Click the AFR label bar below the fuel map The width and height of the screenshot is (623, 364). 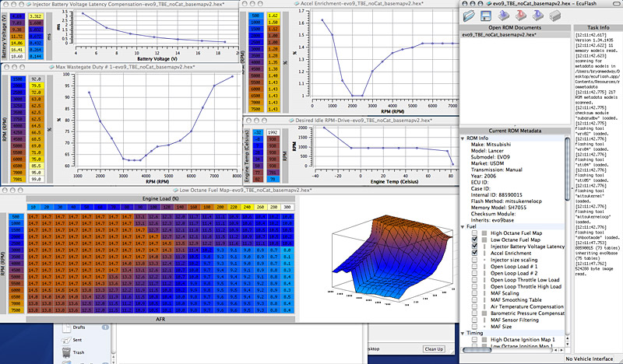click(160, 319)
